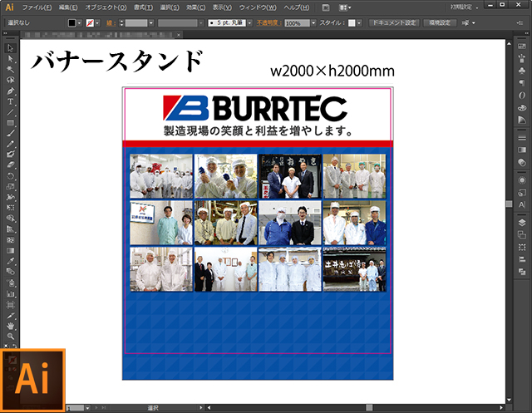Select the Paintbrush tool
Viewport: 532px width, 413px height.
(x=10, y=133)
